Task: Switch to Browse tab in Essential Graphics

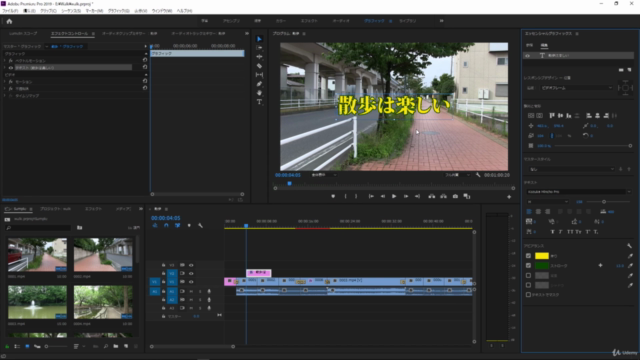Action: coord(529,45)
